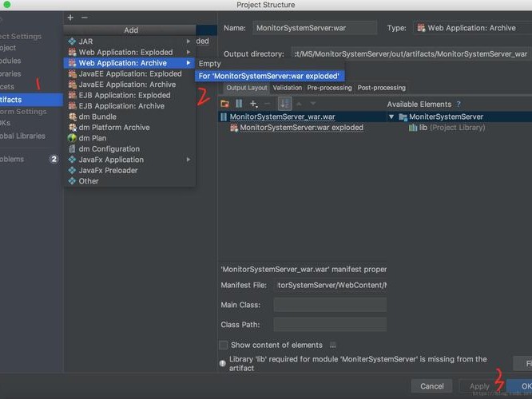Click the move up arrow icon

coord(299,104)
